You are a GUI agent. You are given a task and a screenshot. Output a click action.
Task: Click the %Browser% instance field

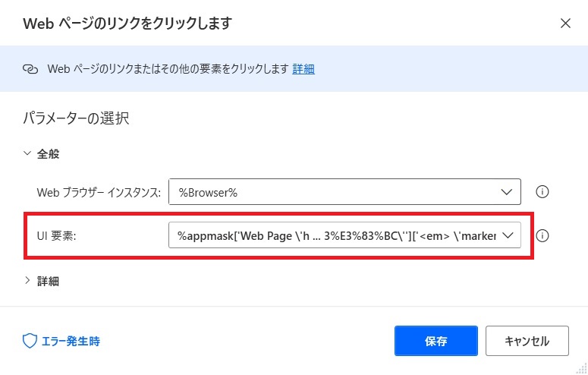[344, 192]
